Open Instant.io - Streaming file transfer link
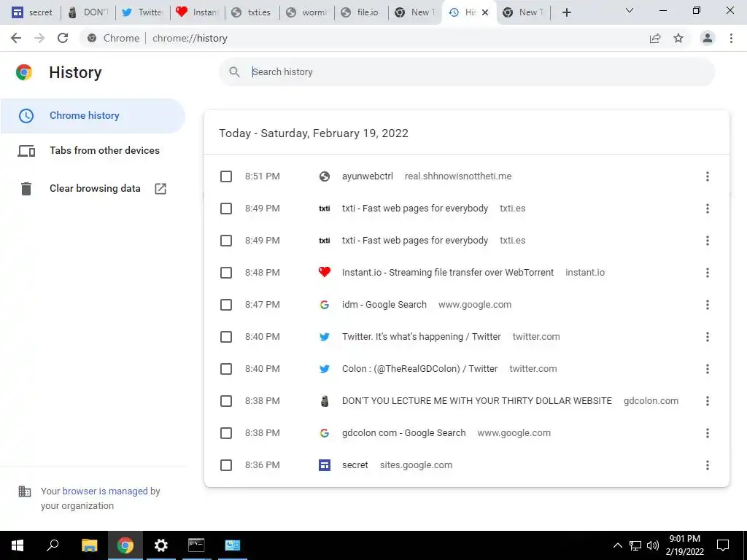The height and width of the screenshot is (560, 747). click(x=448, y=273)
